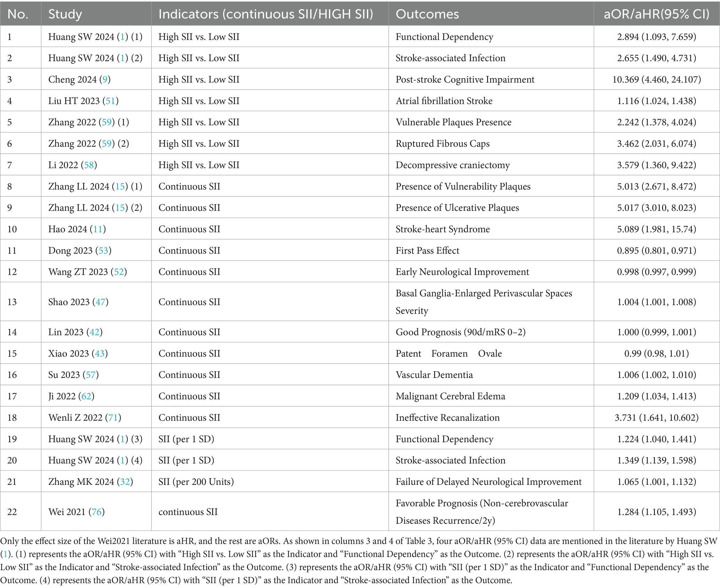This screenshot has height=588, width=720.
Task: Click the Post-stroke Cognitive Impairment outcome cell
Action: [x=465, y=80]
